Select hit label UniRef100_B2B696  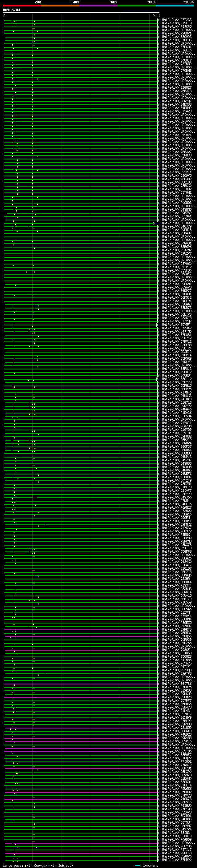pos(177,247)
